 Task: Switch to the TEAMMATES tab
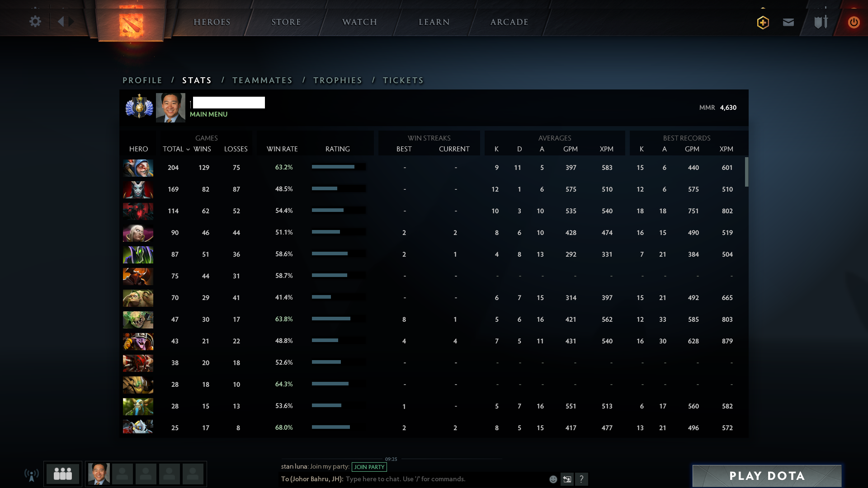pos(263,80)
